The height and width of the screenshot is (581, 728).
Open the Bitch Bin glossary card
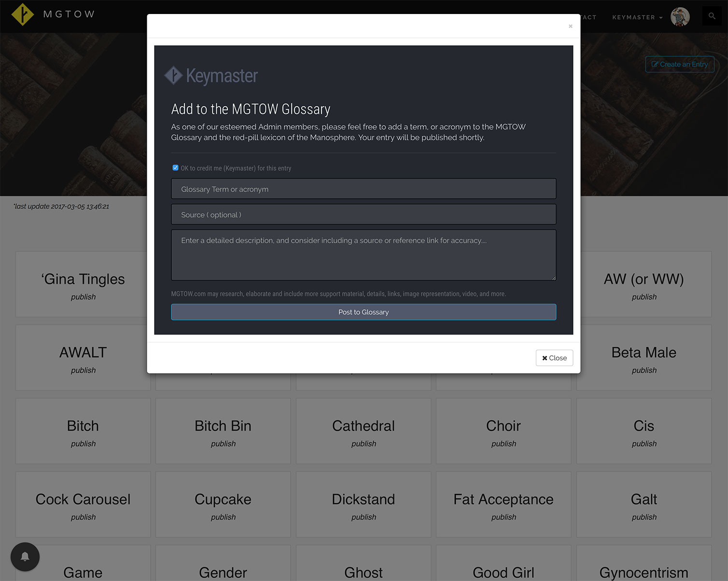coord(223,431)
